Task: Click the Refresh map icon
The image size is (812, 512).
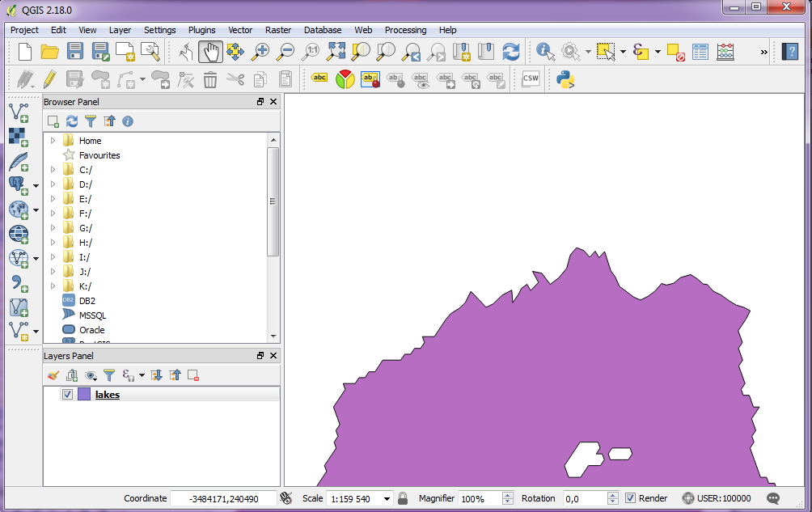Action: (511, 52)
